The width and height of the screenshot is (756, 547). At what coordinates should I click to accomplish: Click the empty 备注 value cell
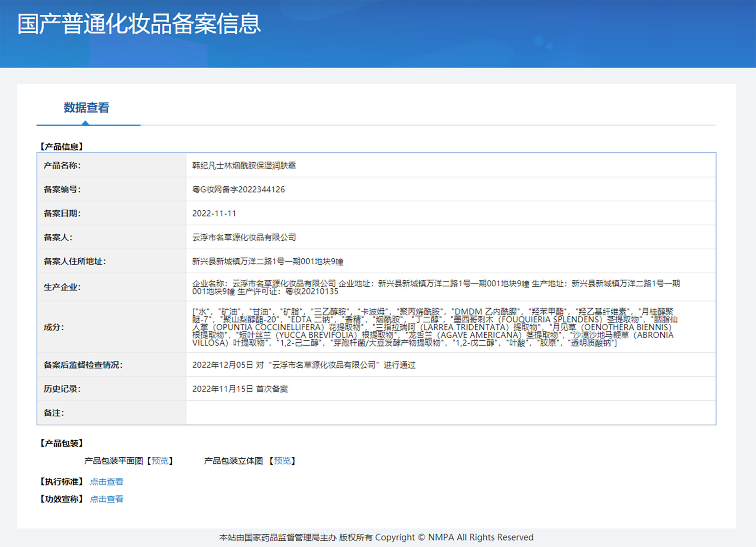click(450, 413)
